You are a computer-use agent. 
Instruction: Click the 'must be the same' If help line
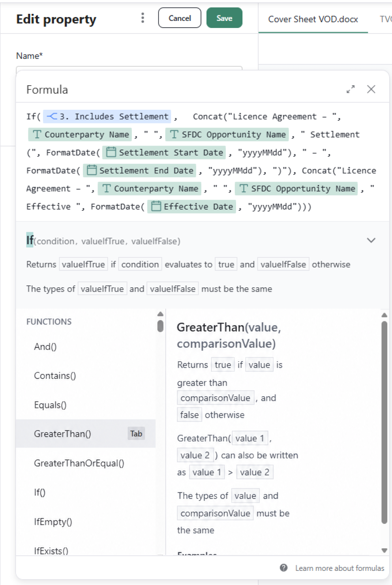tap(149, 289)
